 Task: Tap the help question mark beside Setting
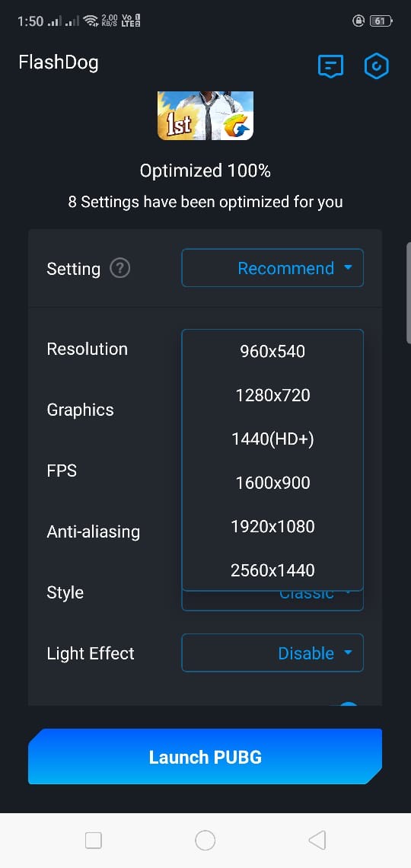tap(120, 269)
